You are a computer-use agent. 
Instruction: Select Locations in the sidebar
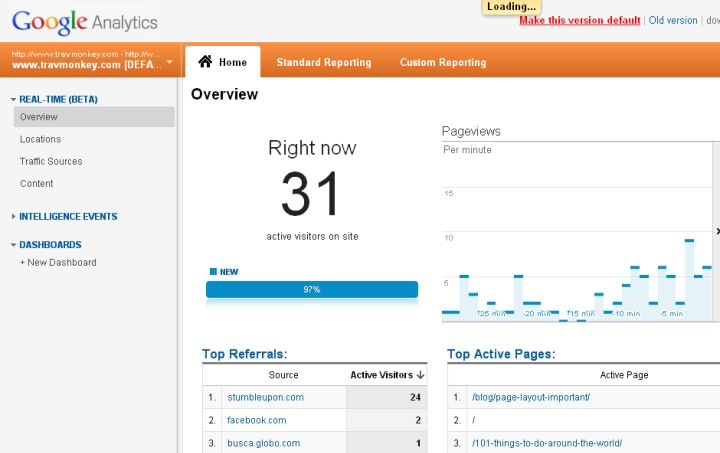[40, 139]
